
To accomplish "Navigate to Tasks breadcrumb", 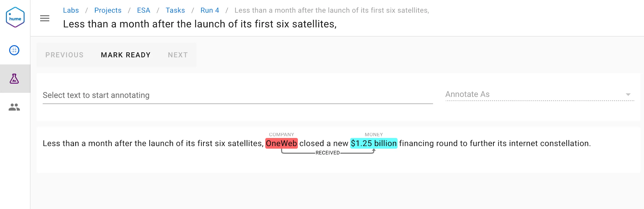I will tap(175, 10).
